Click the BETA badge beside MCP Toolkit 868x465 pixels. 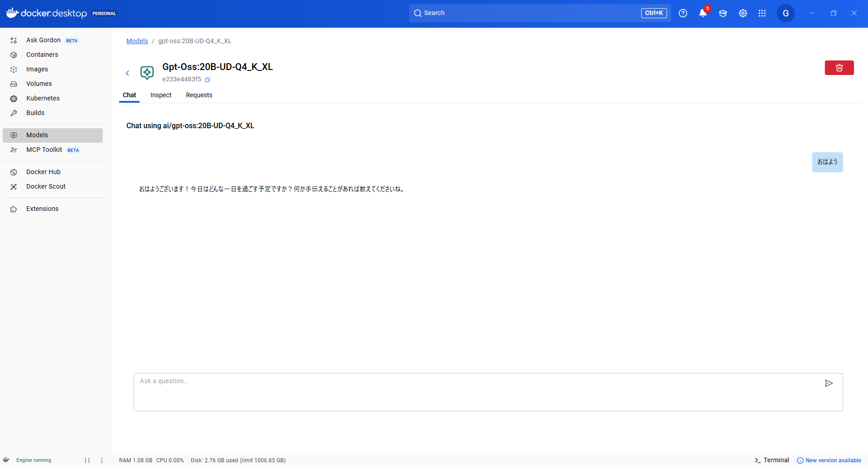coord(73,150)
